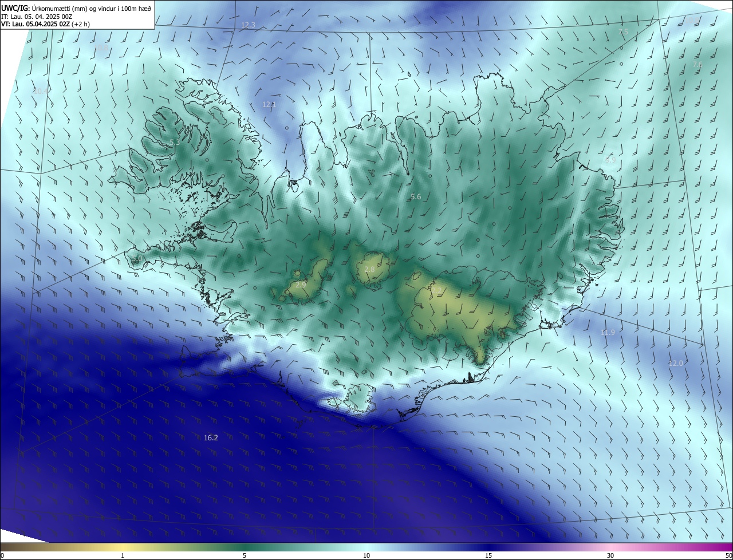Viewport: 733px width, 560px height.
Task: Click the 2.9 value label
Action: [x=301, y=284]
